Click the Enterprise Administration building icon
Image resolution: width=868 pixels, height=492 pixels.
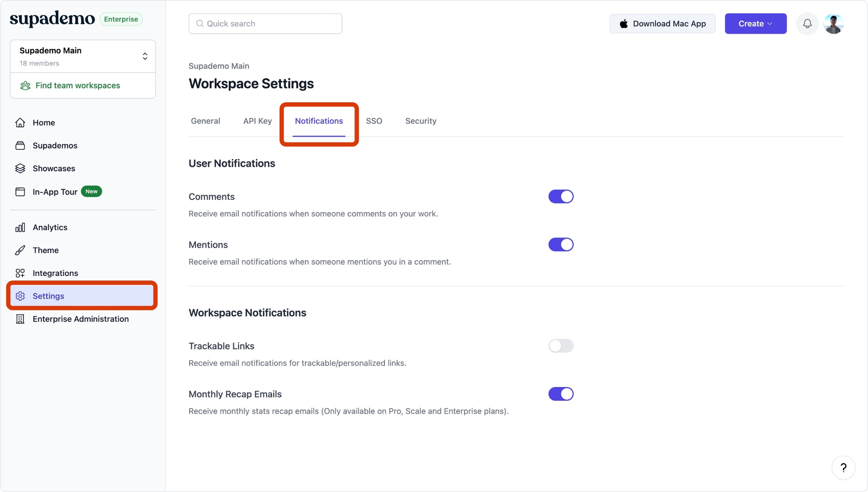pyautogui.click(x=20, y=319)
